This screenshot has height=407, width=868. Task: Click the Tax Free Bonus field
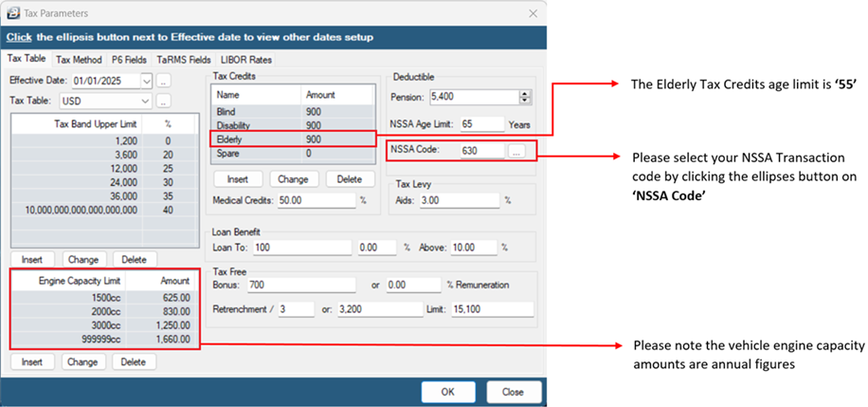tap(301, 285)
